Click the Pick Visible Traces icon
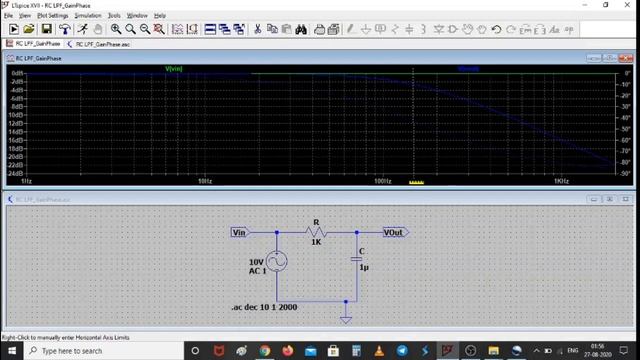This screenshot has height=360, width=640. coord(192,29)
